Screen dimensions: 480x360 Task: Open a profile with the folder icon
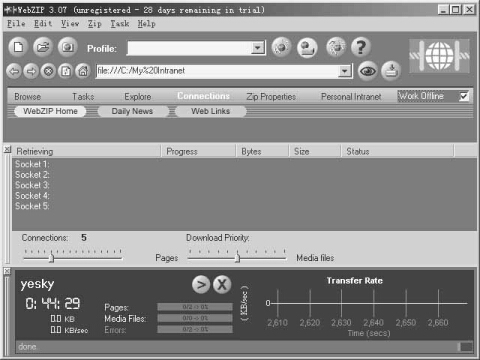point(43,47)
